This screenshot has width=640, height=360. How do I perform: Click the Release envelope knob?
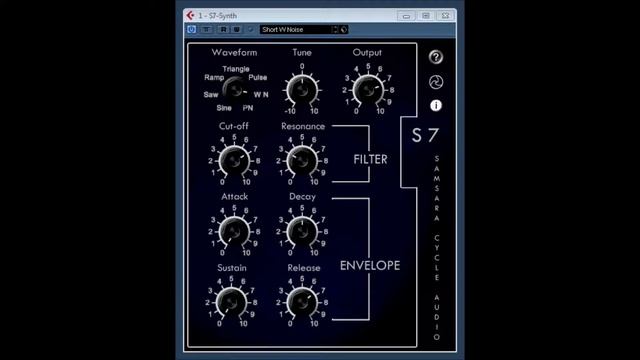click(302, 302)
